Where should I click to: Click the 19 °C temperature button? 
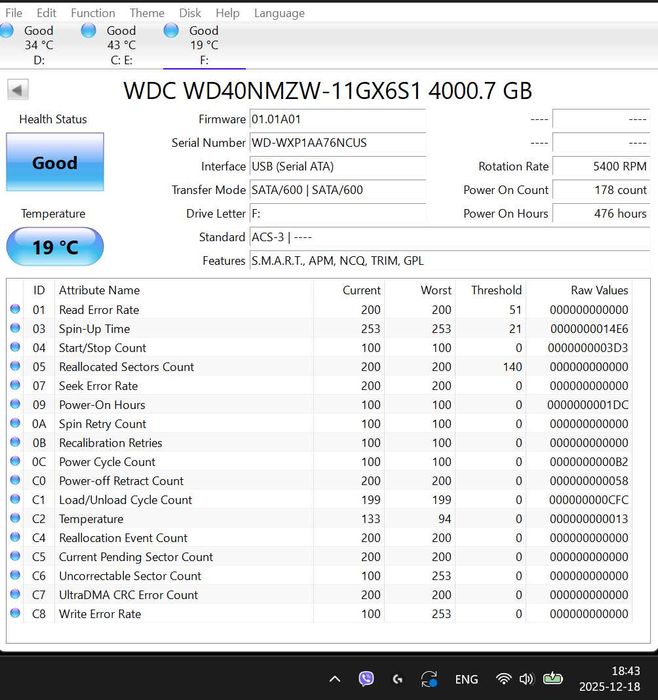point(55,246)
